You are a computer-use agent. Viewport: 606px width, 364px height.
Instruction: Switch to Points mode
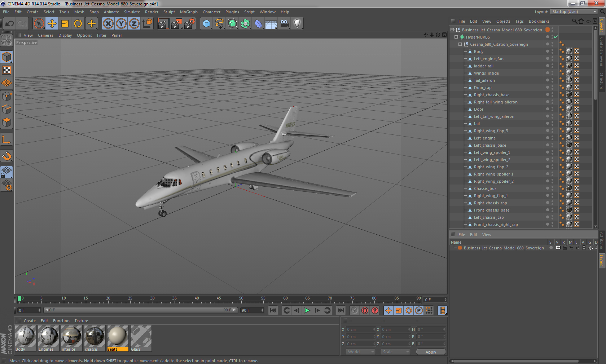click(7, 97)
